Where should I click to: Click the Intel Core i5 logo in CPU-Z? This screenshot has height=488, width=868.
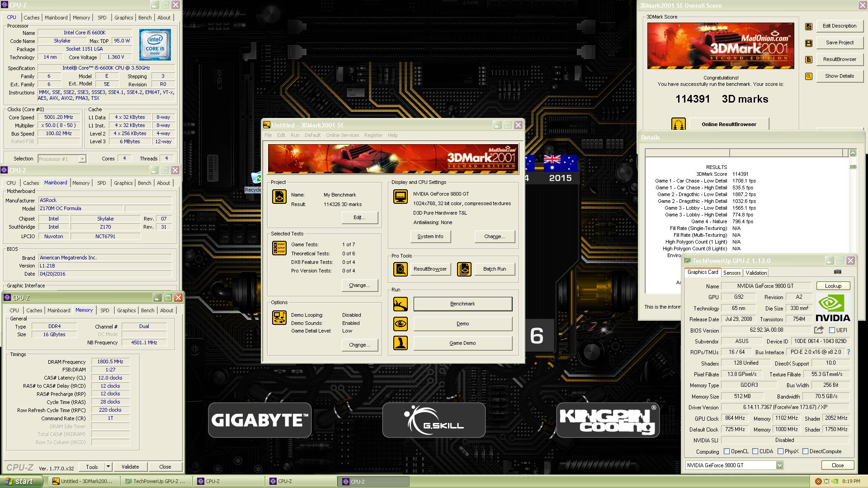pos(155,45)
